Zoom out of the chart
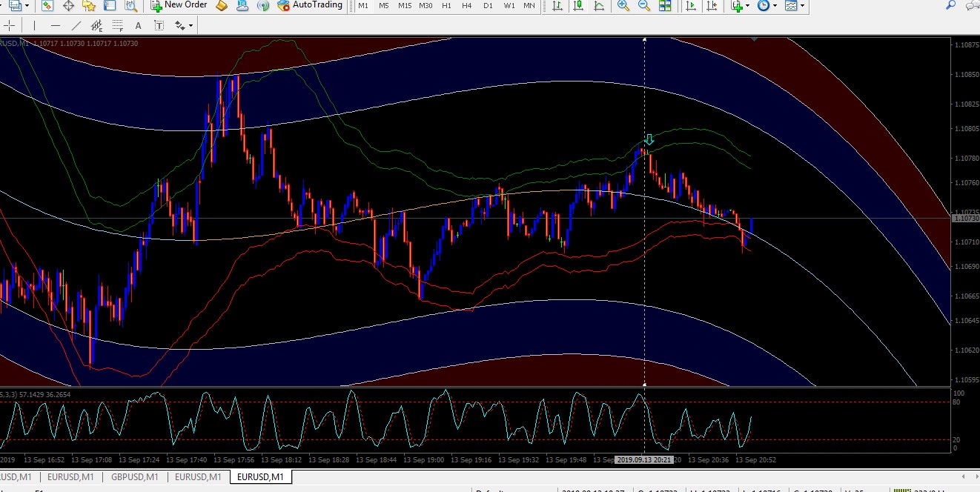This screenshot has width=980, height=492. pyautogui.click(x=643, y=6)
